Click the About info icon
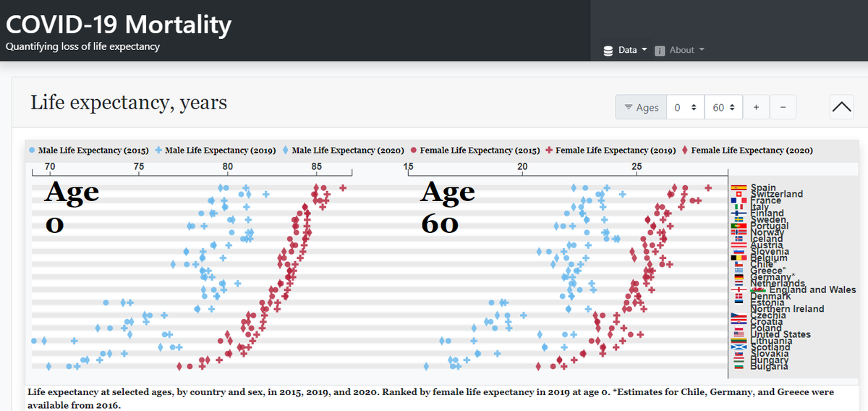This screenshot has width=868, height=411. pyautogui.click(x=660, y=51)
